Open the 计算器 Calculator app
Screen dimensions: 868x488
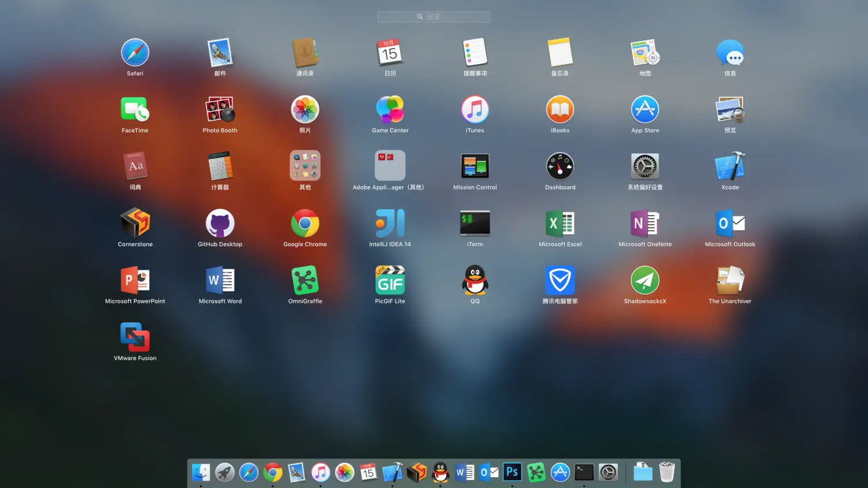click(220, 167)
